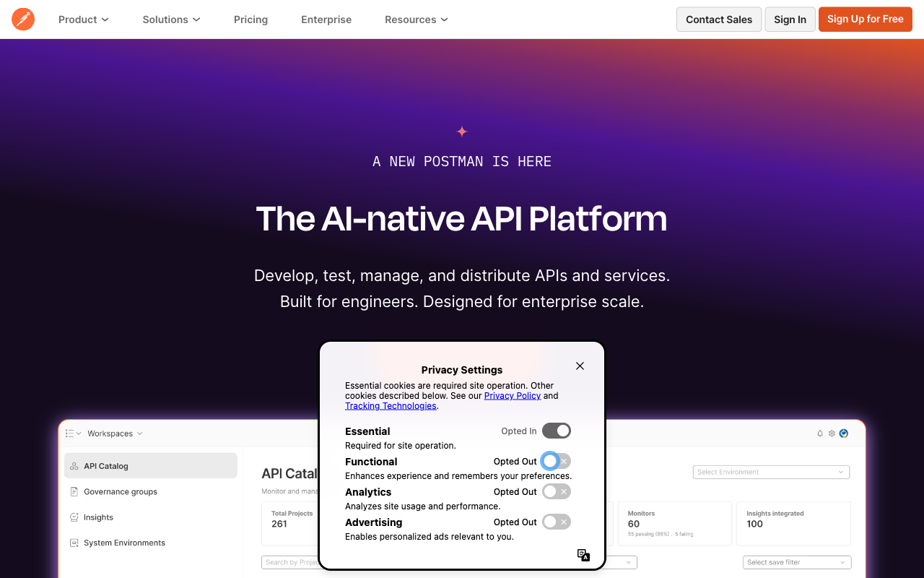Expand the Resources menu

[x=417, y=20]
